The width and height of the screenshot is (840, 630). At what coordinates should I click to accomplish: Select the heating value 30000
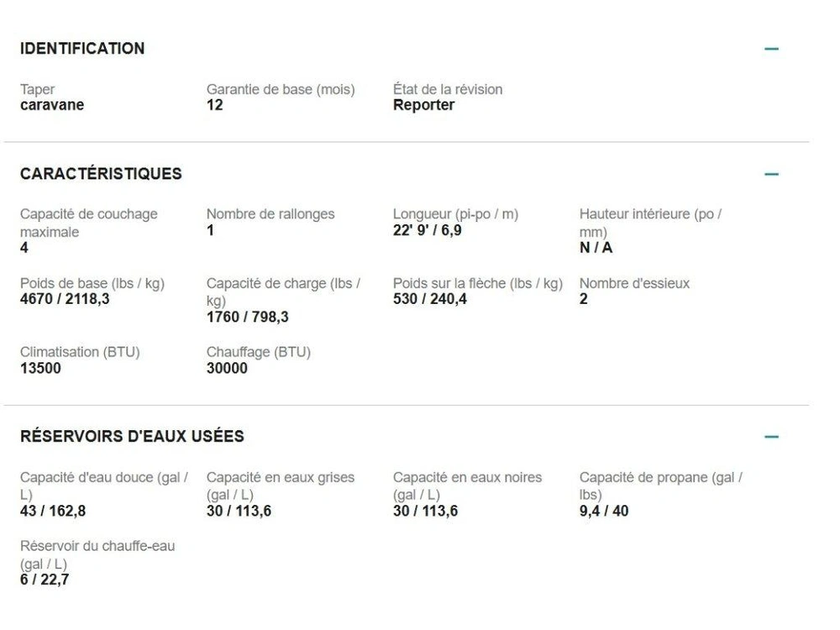pyautogui.click(x=227, y=368)
